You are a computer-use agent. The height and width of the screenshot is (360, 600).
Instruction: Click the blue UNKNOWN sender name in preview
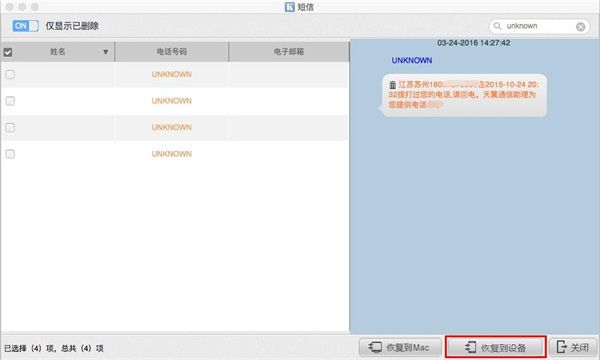tap(412, 60)
